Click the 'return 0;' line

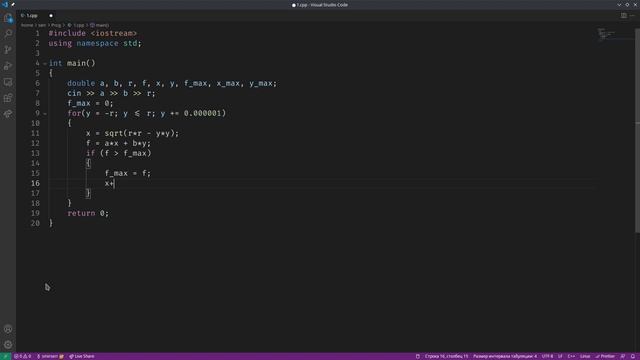pyautogui.click(x=88, y=213)
